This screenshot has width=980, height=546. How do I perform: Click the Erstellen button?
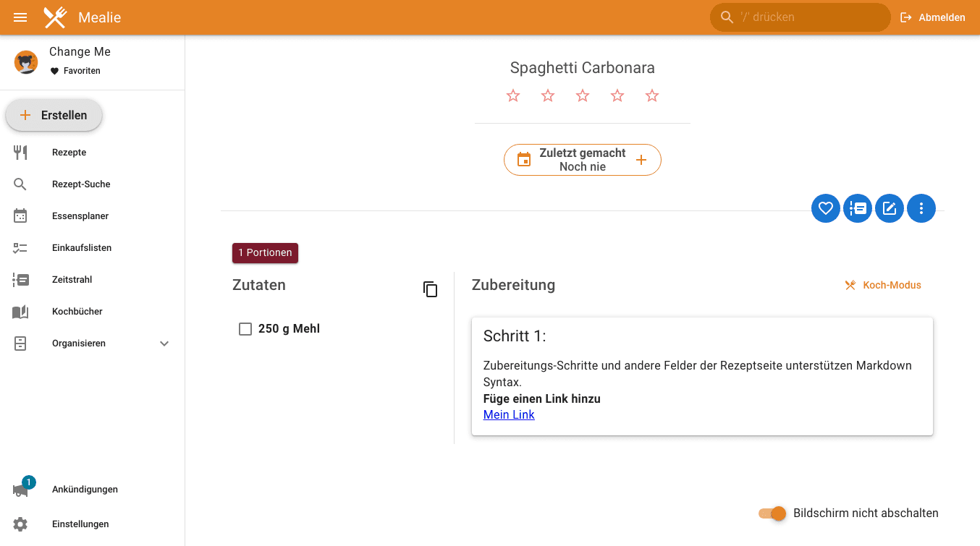[54, 115]
